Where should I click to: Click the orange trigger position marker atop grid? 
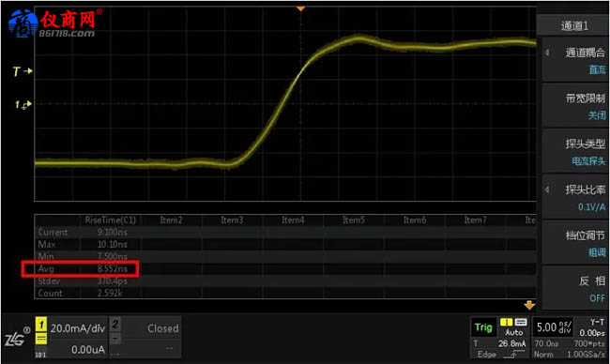tap(300, 8)
